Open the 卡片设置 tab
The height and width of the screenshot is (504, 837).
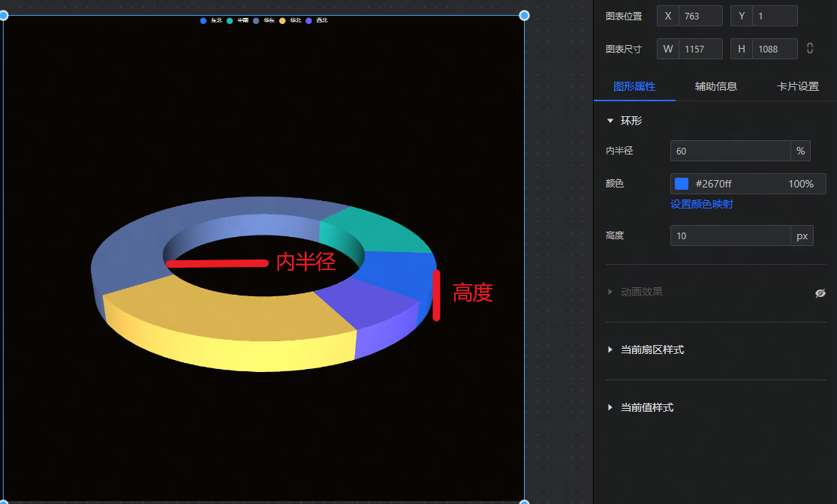[x=797, y=86]
